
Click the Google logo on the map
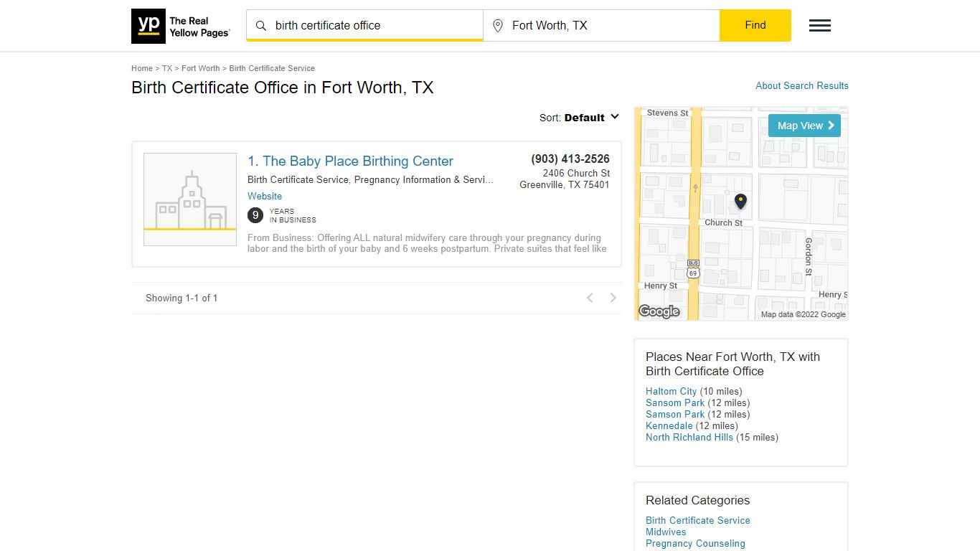click(x=659, y=311)
